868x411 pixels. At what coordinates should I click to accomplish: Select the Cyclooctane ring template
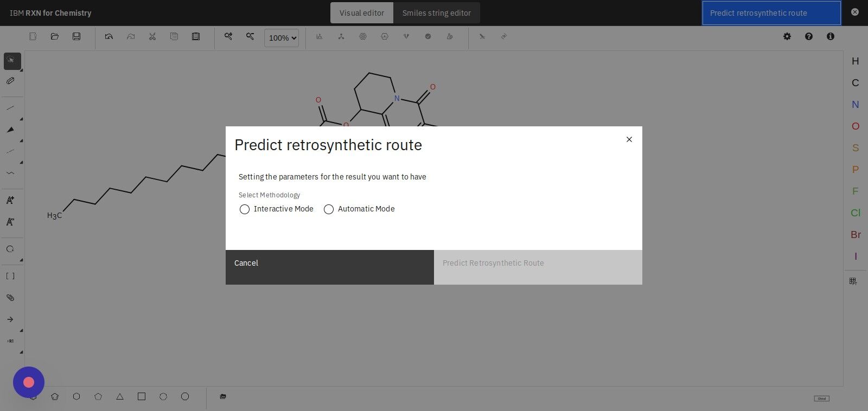click(185, 396)
